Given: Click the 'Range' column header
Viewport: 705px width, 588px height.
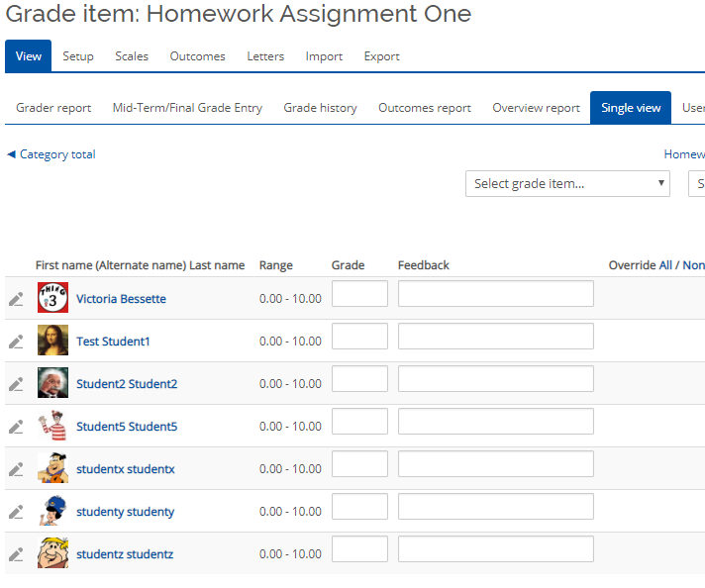Looking at the screenshot, I should pos(275,265).
